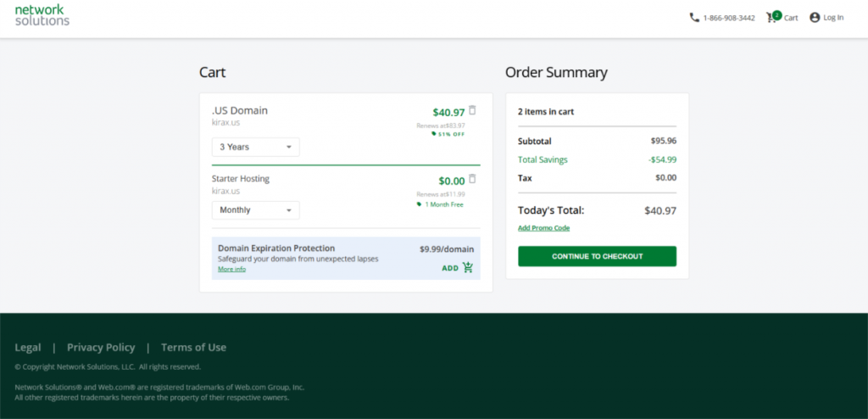Remove Starter Hosting using its trash icon
Viewport: 868px width, 419px height.
tap(472, 179)
